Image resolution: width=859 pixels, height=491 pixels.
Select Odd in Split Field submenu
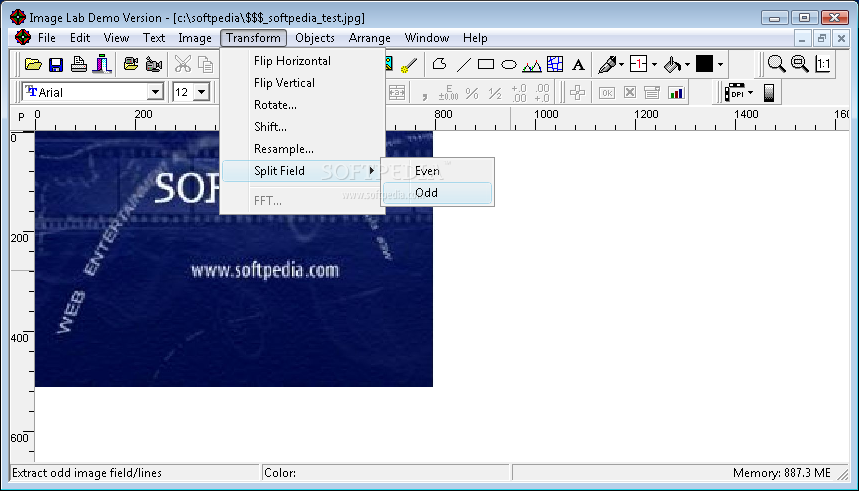click(437, 193)
